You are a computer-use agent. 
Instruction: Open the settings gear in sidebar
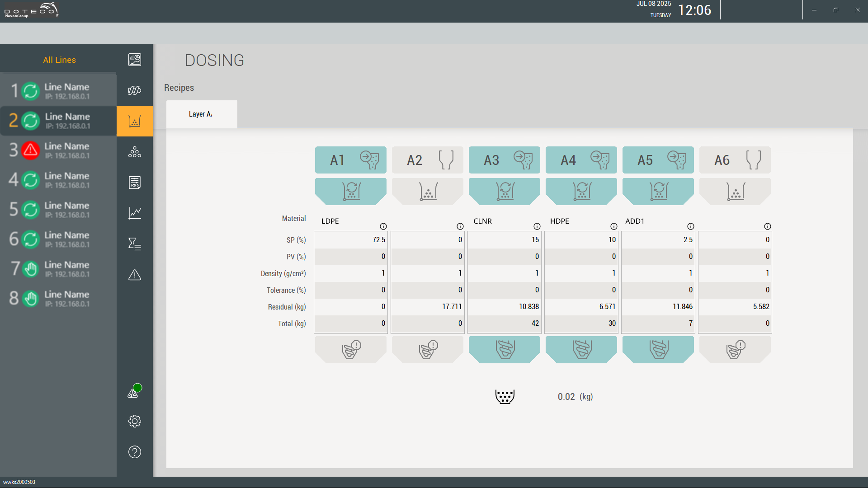tap(134, 421)
